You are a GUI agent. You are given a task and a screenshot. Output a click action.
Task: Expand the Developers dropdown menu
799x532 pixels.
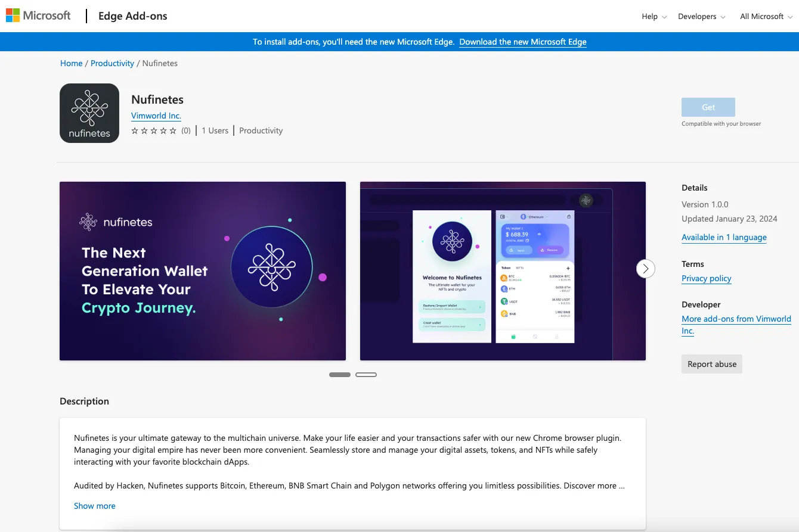[702, 17]
